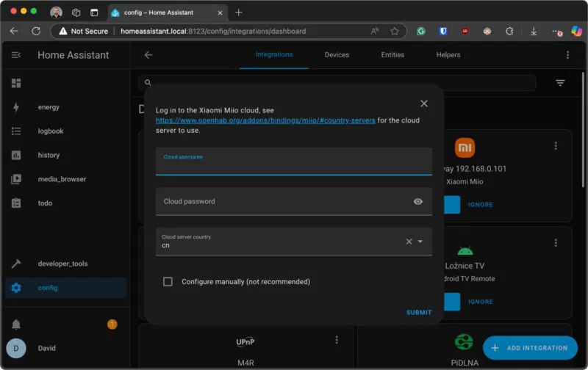Screen dimensions: 588x370
Task: Check Configure manually (not recommended)
Action: coord(168,282)
